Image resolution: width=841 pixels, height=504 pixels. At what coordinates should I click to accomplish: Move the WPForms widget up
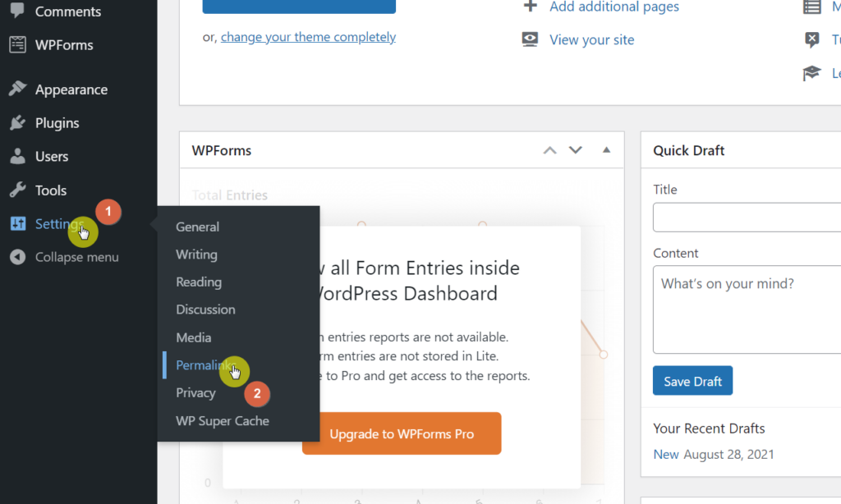[549, 150]
